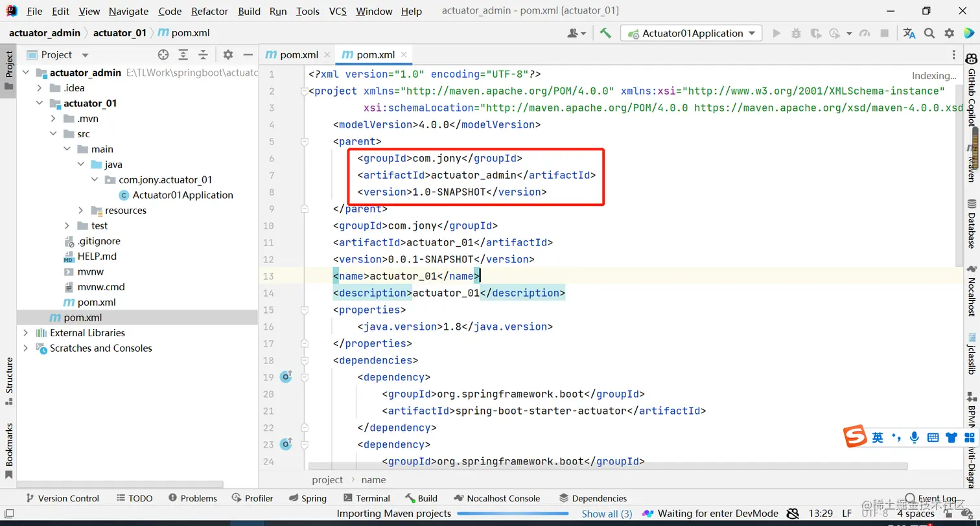Click the Select Opened File target icon
980x526 pixels.
(163, 55)
